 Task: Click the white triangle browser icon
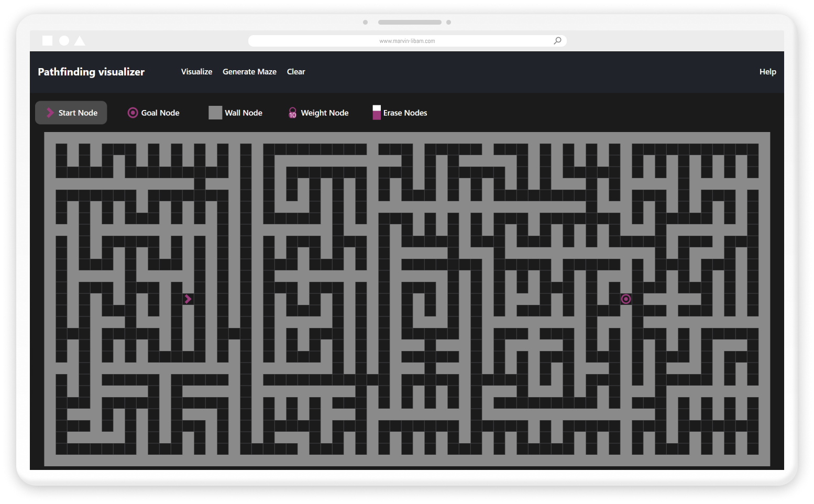[x=80, y=41]
